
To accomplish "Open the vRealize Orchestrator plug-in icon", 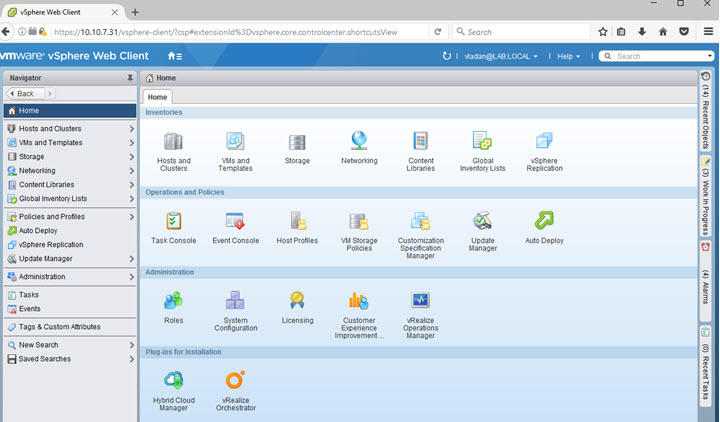I will [x=236, y=381].
